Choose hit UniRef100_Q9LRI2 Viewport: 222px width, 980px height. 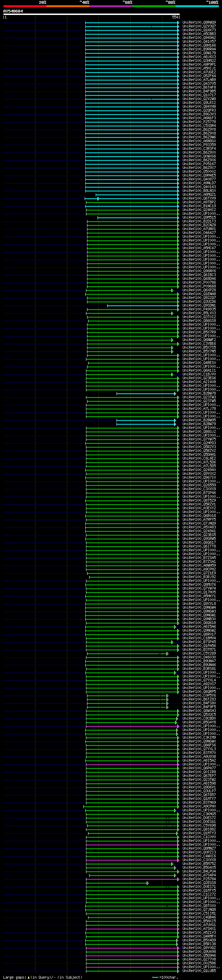199,103
